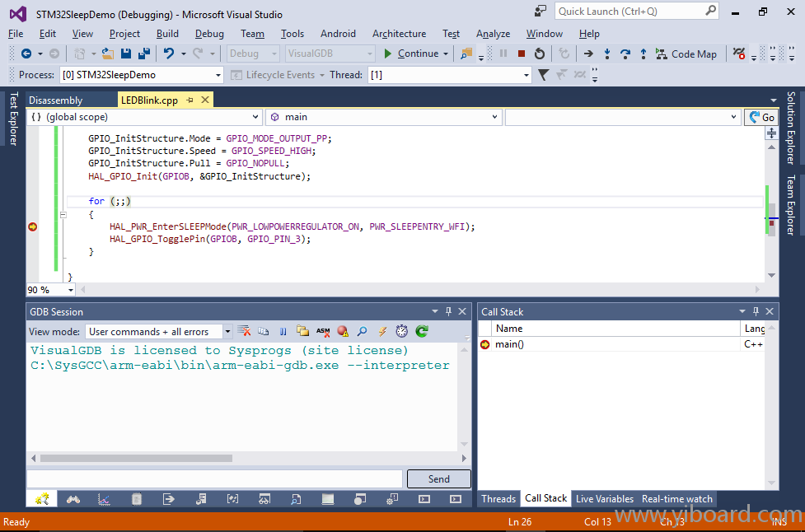Click the binoculars tab icon below GDB Session
The height and width of the screenshot is (532, 805).
73,499
